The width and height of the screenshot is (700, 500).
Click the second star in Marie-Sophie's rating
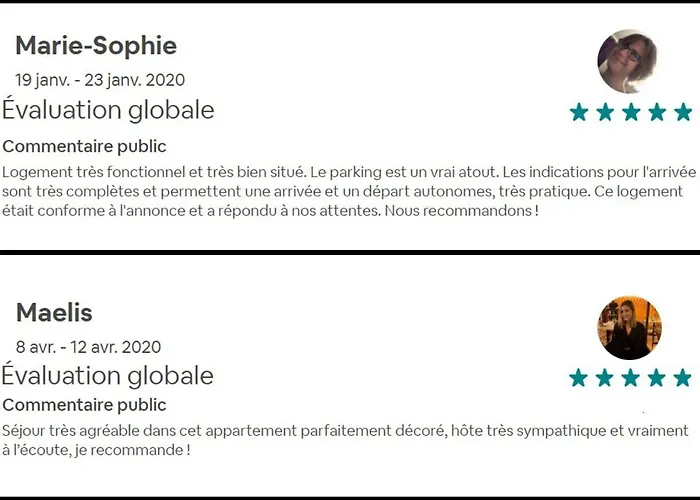(x=605, y=112)
